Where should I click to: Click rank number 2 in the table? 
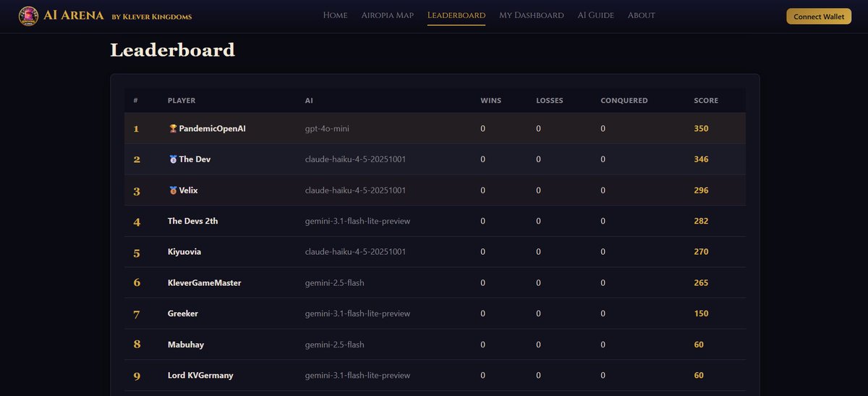tap(137, 160)
